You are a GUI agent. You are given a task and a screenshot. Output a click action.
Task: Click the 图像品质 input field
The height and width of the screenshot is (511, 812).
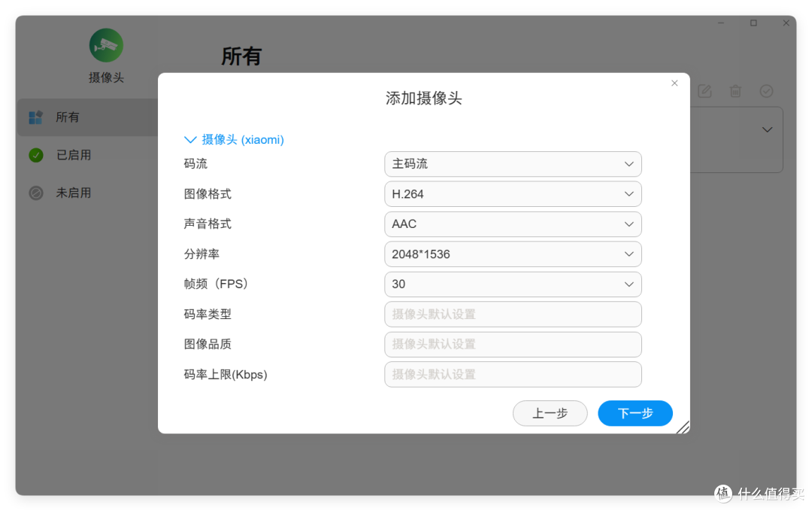click(x=513, y=345)
